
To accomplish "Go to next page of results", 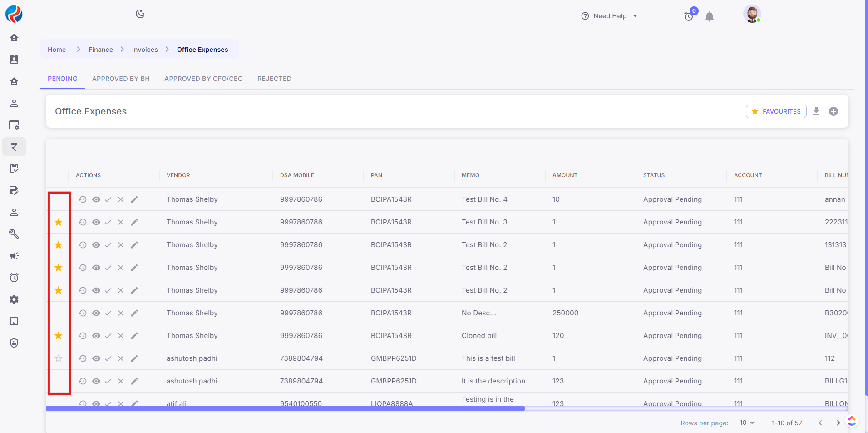I will click(838, 423).
